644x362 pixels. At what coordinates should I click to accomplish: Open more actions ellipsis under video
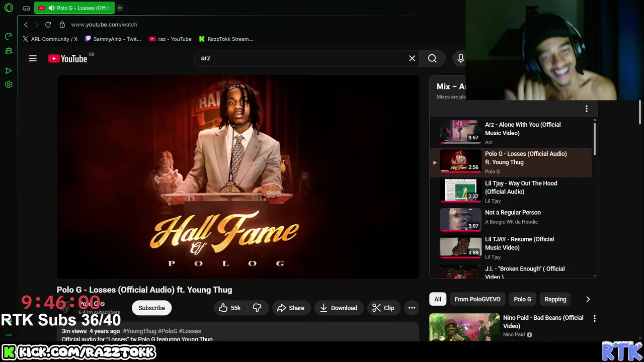click(x=412, y=308)
